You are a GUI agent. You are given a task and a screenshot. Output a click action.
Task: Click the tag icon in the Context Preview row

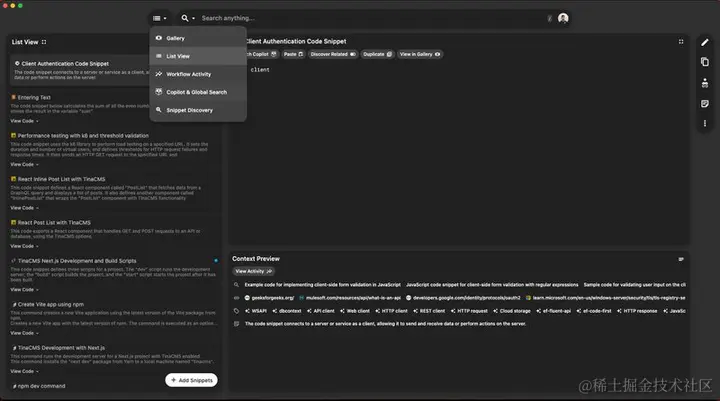[x=236, y=311]
